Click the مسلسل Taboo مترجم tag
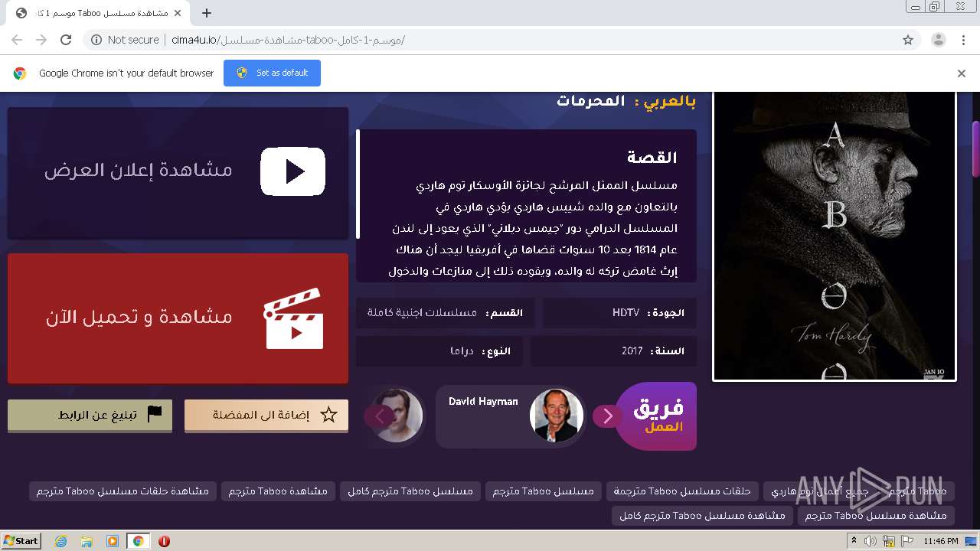Viewport: 980px width, 551px height. tap(543, 491)
